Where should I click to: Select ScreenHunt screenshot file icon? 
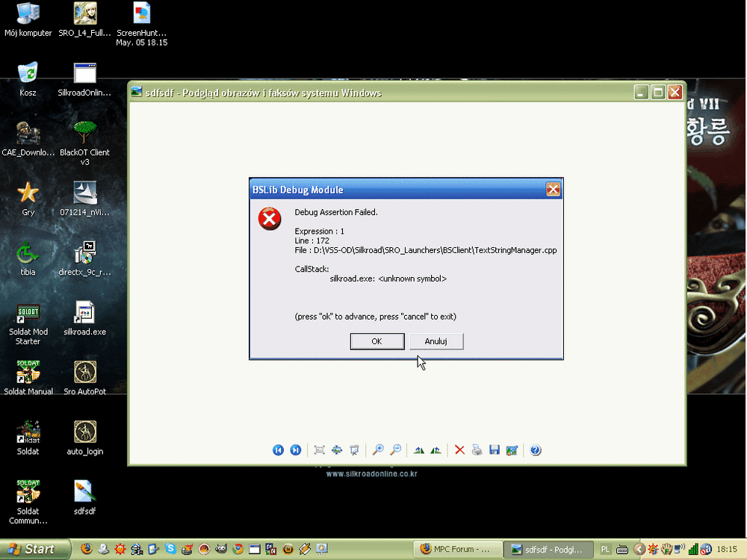coord(141,25)
